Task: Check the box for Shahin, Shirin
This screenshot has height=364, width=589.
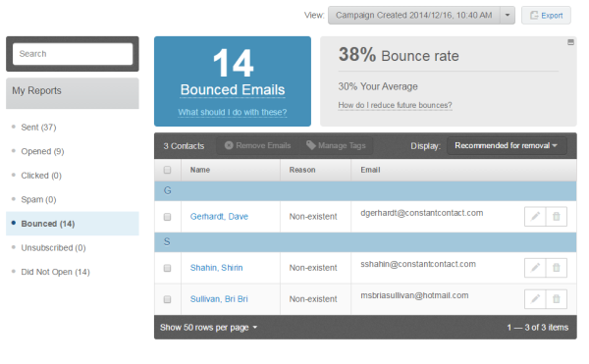Action: pos(167,268)
